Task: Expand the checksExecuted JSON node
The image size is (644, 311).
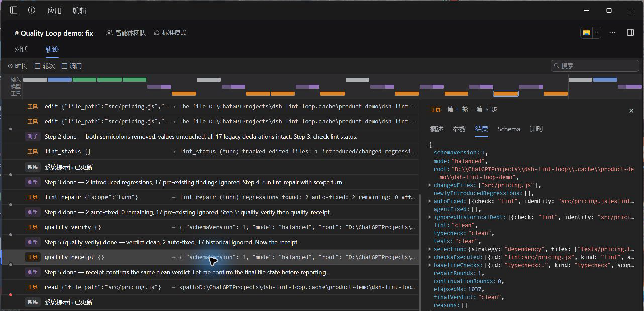Action: pos(430,257)
